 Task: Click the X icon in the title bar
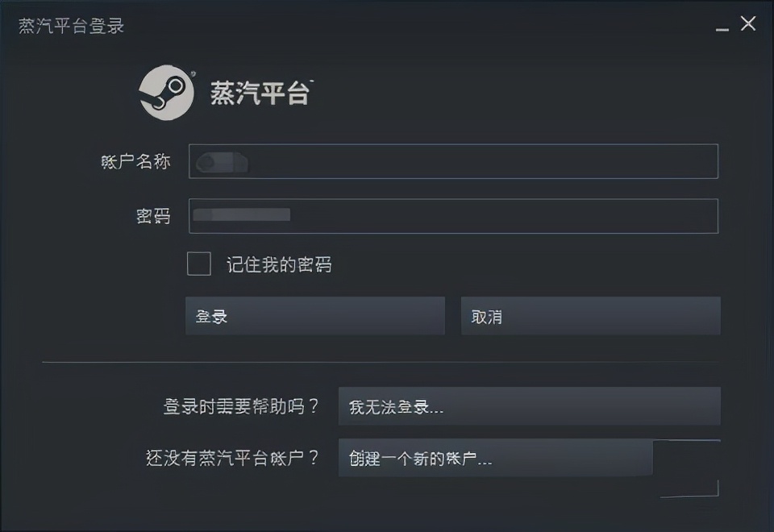point(748,24)
